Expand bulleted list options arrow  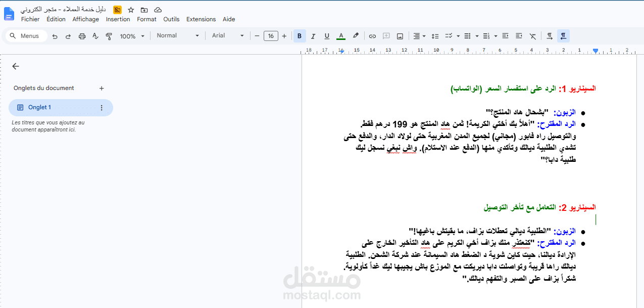476,36
